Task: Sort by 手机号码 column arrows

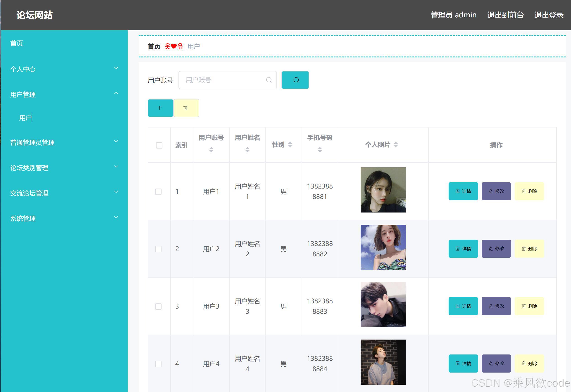Action: coord(319,150)
